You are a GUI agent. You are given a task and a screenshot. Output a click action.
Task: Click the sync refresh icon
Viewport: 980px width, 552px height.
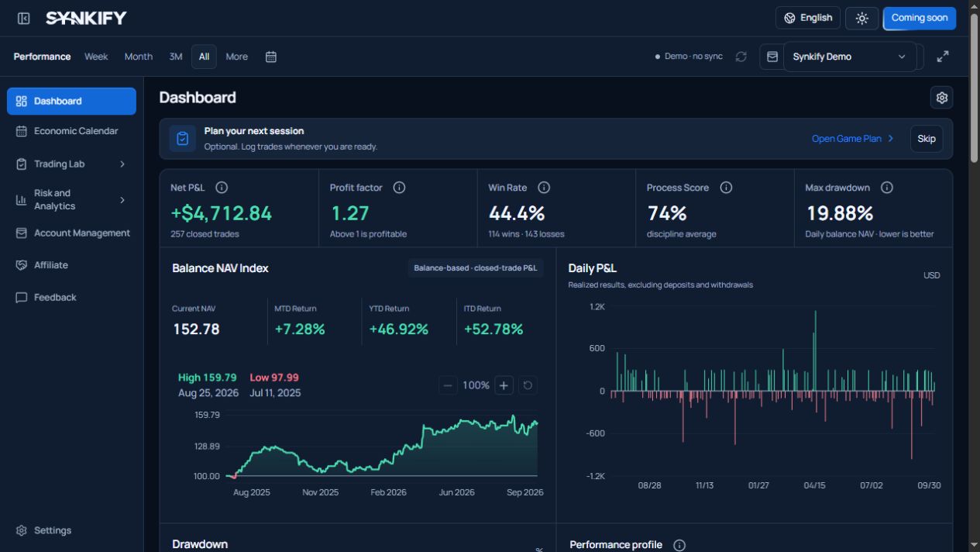click(x=741, y=57)
